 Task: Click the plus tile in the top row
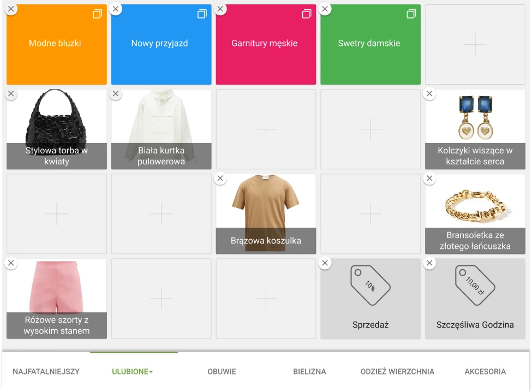pyautogui.click(x=475, y=44)
